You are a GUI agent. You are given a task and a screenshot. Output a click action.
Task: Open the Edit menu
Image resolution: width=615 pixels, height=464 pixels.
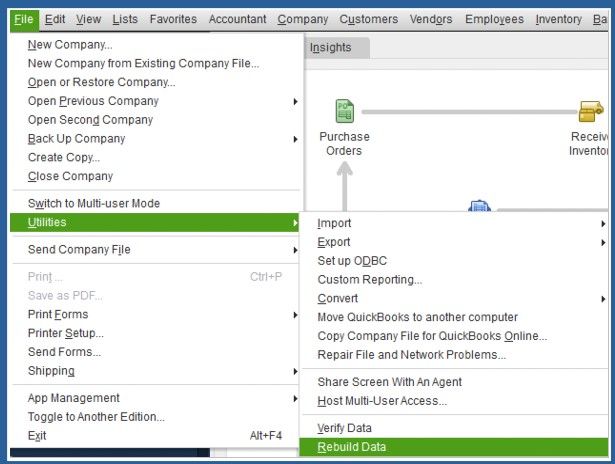tap(55, 19)
